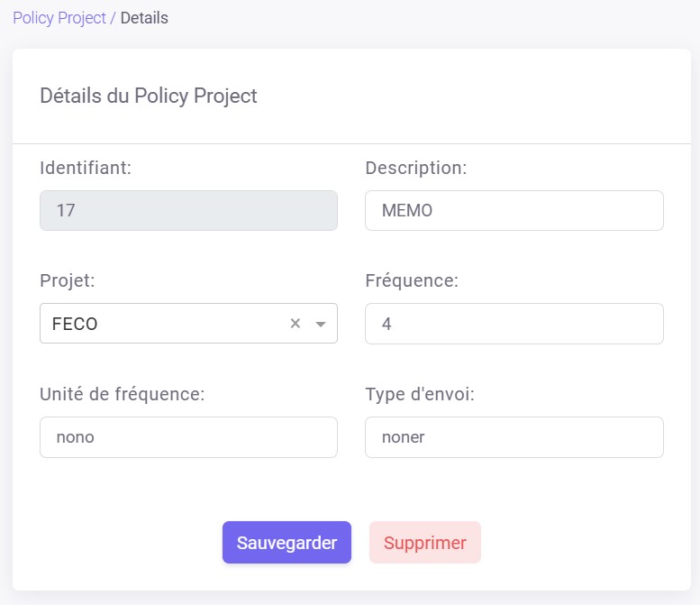Viewport: 700px width, 605px height.
Task: Click the Identifiant label
Action: click(86, 168)
